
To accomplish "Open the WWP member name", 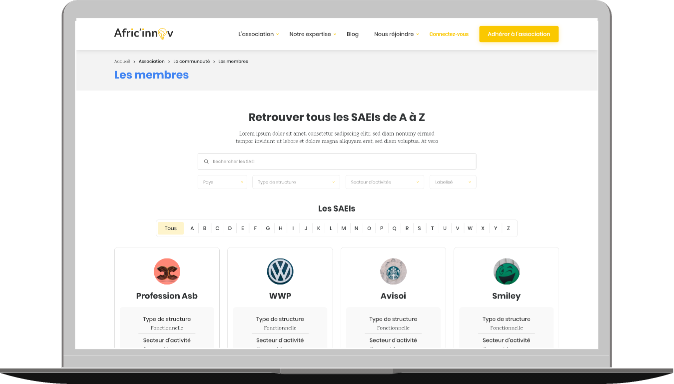I will (280, 296).
